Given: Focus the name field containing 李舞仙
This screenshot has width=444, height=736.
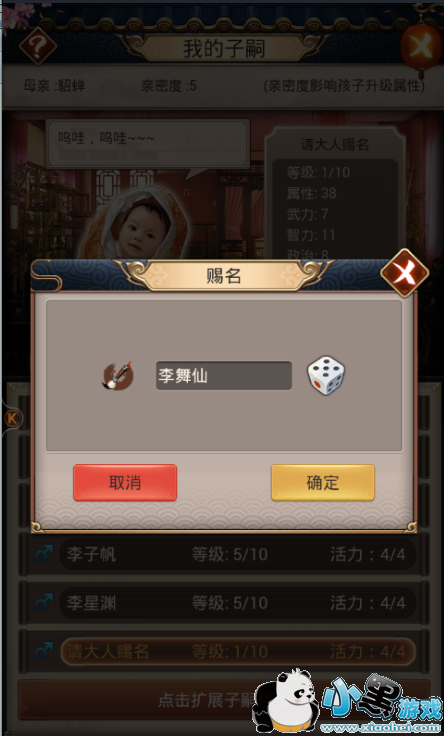Looking at the screenshot, I should click(224, 376).
